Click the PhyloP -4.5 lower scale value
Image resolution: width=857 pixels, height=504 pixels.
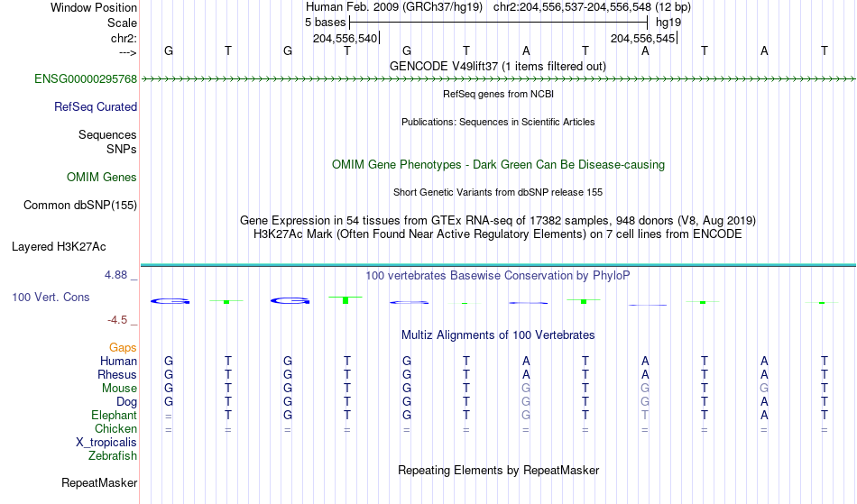click(x=117, y=320)
